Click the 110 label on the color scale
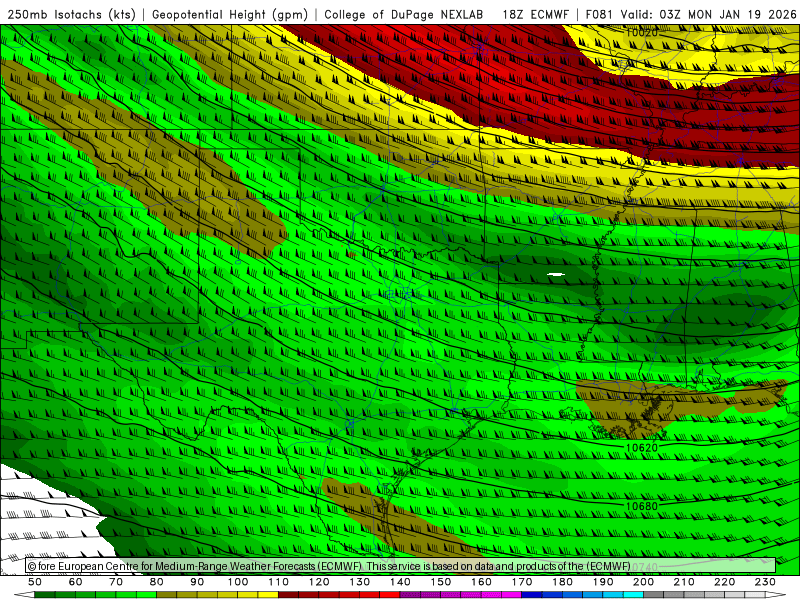Viewport: 800px width, 600px height. [278, 582]
